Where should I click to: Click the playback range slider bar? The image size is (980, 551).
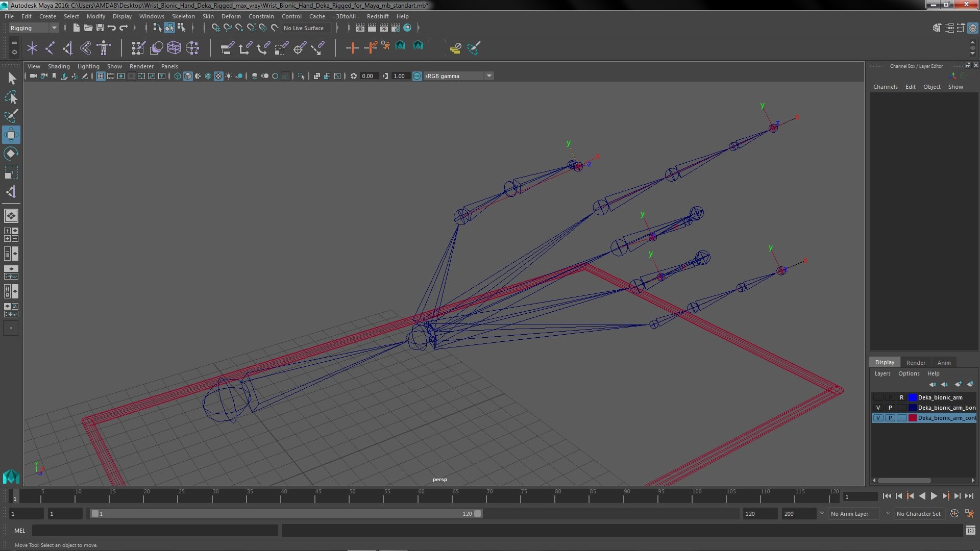286,514
